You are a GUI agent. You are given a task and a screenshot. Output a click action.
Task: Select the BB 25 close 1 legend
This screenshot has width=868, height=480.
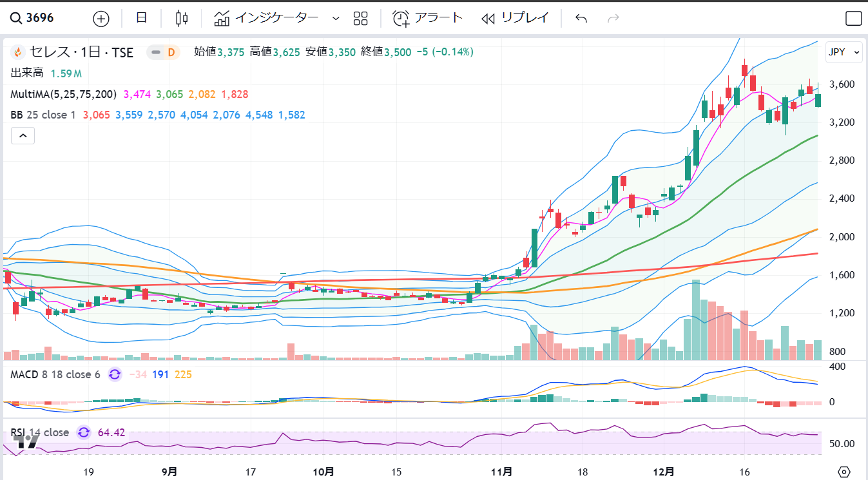pos(43,115)
